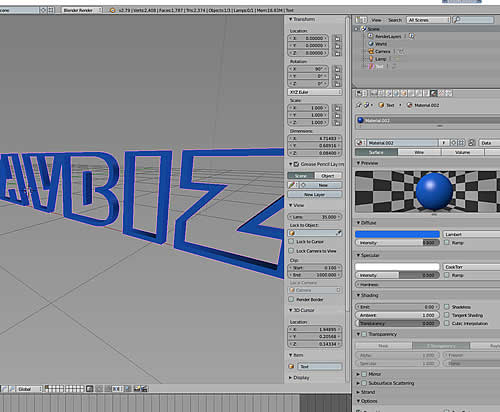Image resolution: width=500 pixels, height=412 pixels.
Task: Open the Lambert diffuse shader dropdown
Action: pos(471,234)
